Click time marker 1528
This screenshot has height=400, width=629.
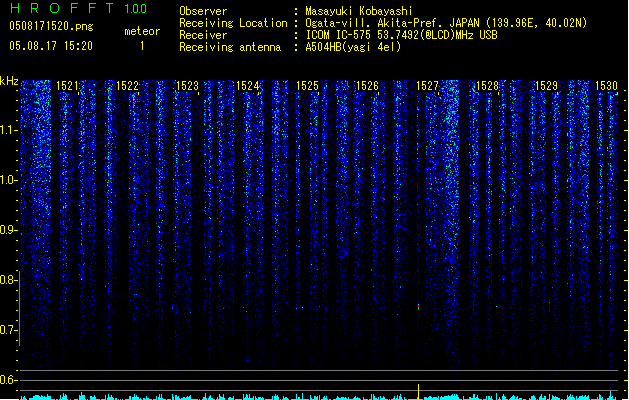click(x=487, y=86)
